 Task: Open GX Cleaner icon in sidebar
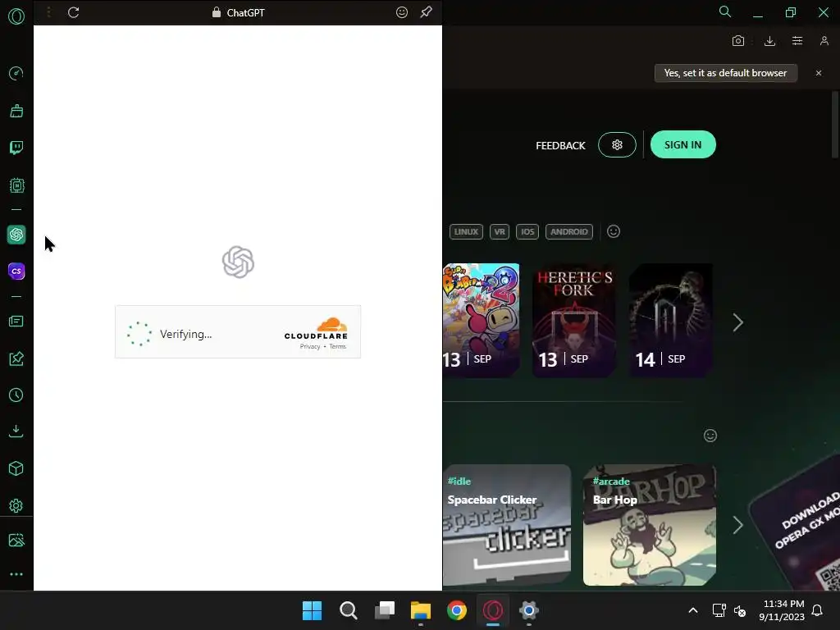click(x=16, y=111)
